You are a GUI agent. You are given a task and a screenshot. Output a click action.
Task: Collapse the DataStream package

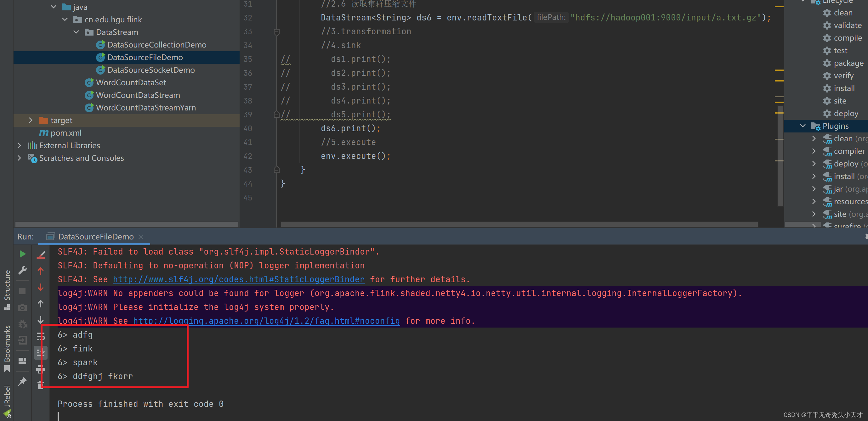(x=76, y=32)
